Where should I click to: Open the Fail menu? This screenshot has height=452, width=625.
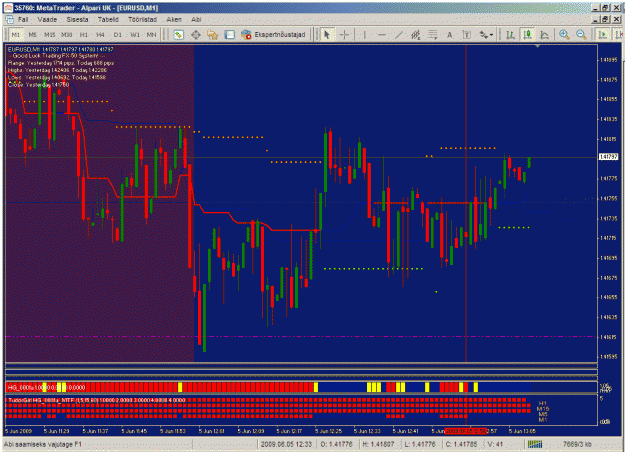tap(23, 19)
